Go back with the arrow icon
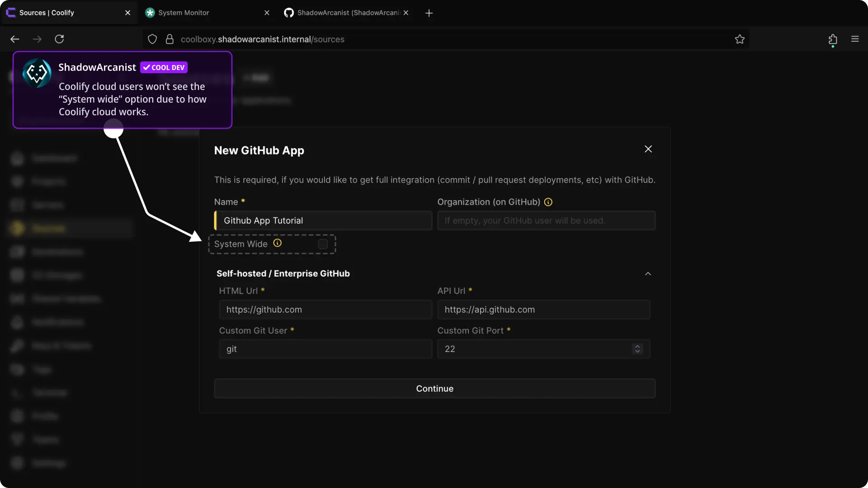This screenshot has width=868, height=488. [x=15, y=39]
